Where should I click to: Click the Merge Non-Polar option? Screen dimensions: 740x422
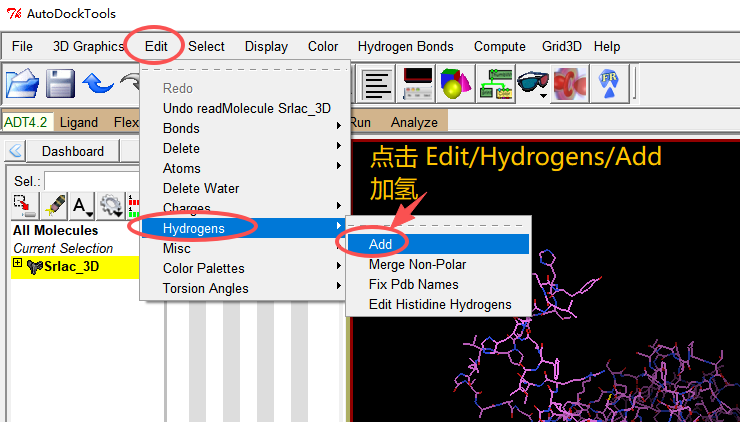tap(417, 264)
